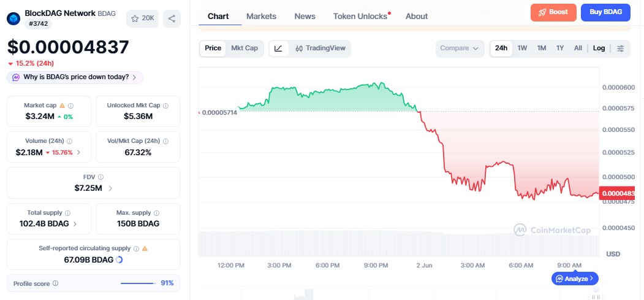Open the Compare dropdown
644x300 pixels.
pos(459,48)
